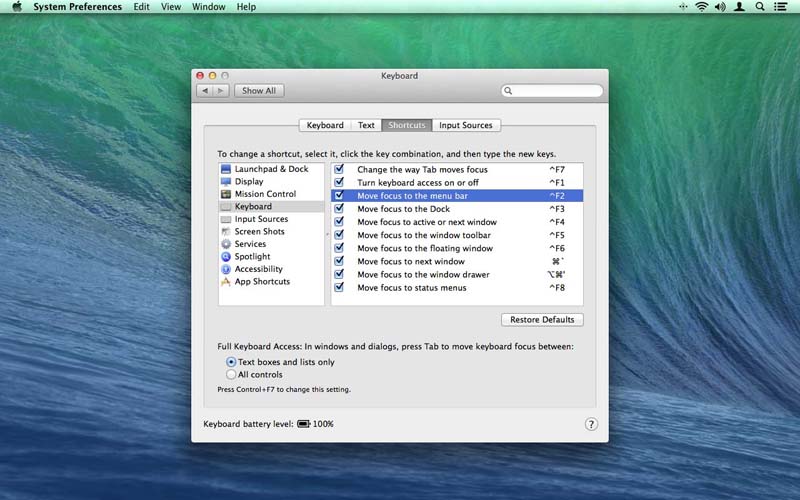This screenshot has width=800, height=500.
Task: Click the leftmost status icon beside Wi-Fi
Action: 683,7
